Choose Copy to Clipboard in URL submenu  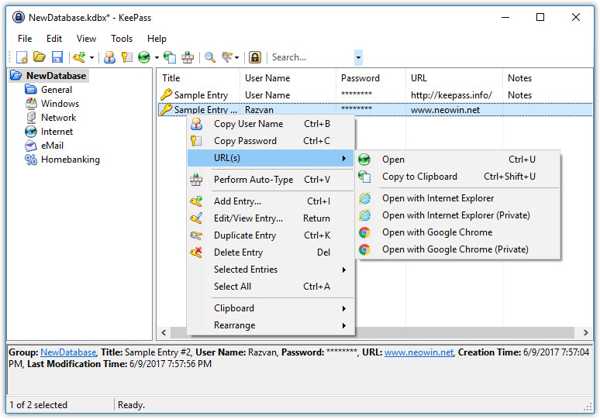tap(458, 176)
